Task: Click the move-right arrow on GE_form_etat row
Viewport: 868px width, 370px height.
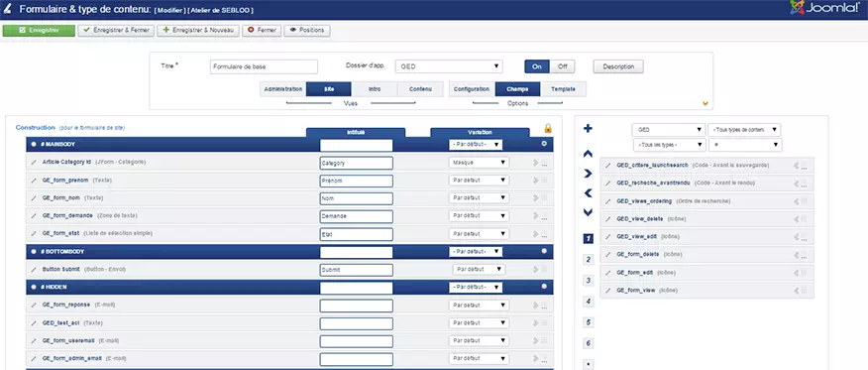Action: pyautogui.click(x=535, y=234)
